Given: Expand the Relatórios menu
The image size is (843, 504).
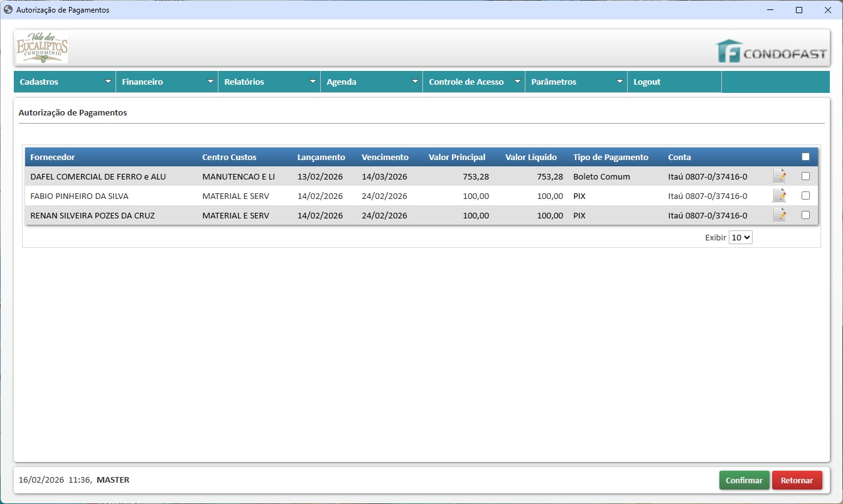Looking at the screenshot, I should (269, 82).
